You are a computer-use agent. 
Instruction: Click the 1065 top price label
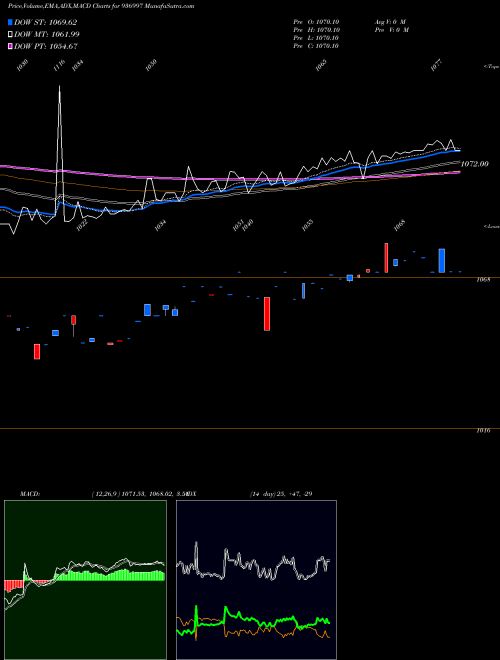[321, 65]
